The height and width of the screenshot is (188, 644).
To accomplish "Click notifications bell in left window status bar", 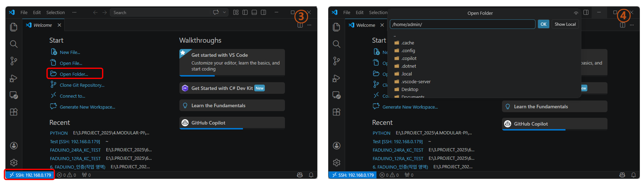I will point(311,175).
